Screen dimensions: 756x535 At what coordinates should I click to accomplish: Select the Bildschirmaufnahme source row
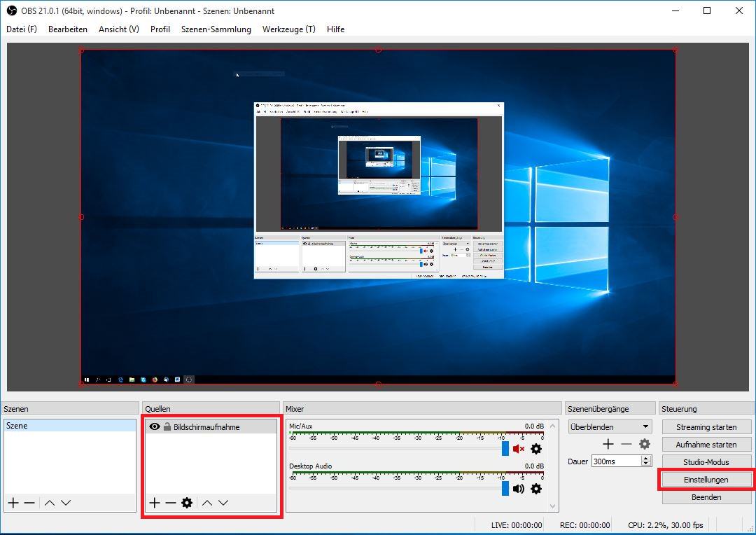(211, 426)
